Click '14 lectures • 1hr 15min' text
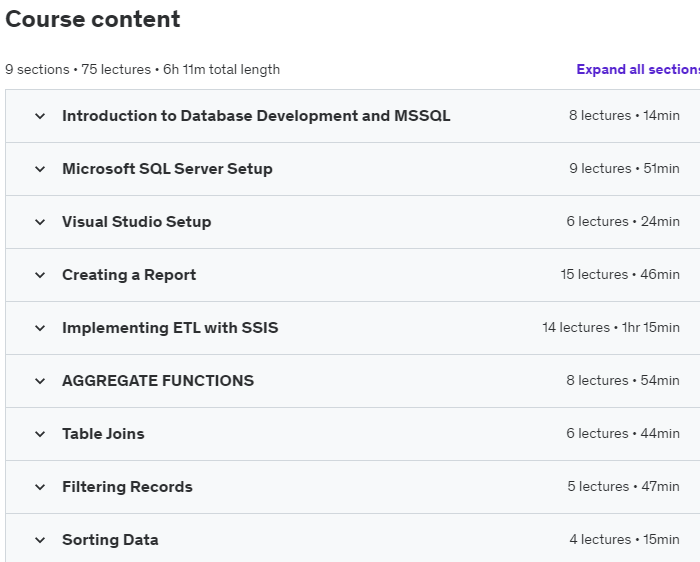Image resolution: width=700 pixels, height=562 pixels. pos(611,327)
